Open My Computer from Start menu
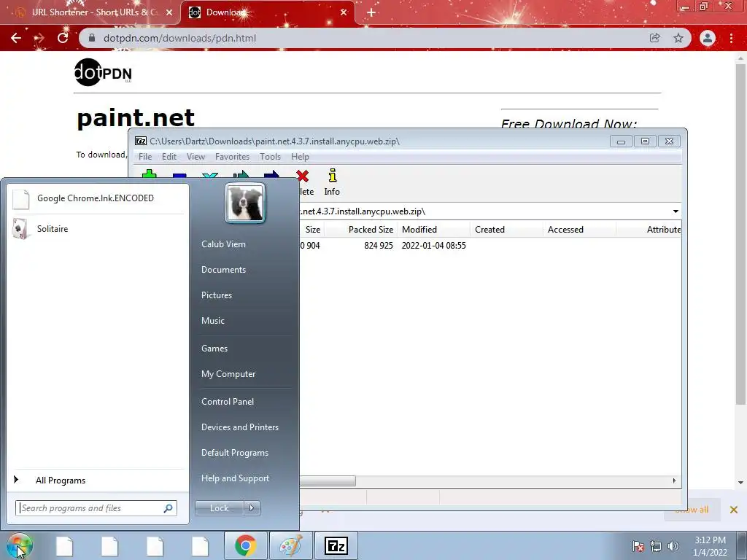The width and height of the screenshot is (747, 560). (228, 374)
